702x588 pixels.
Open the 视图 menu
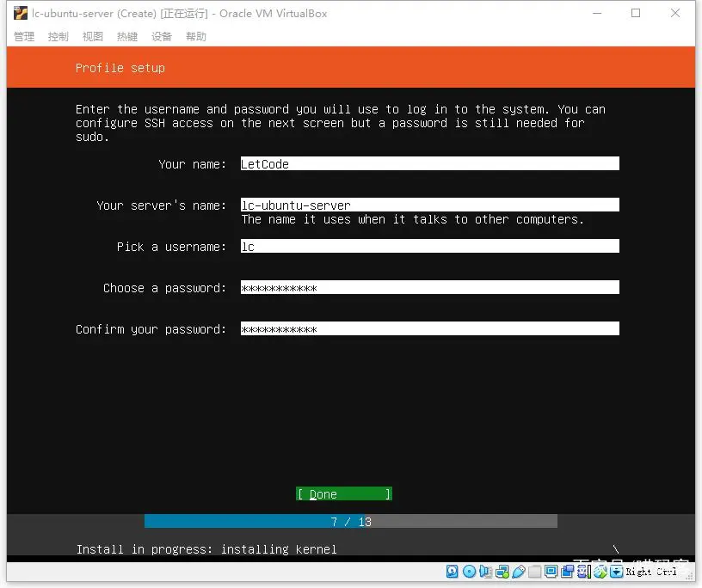point(93,36)
